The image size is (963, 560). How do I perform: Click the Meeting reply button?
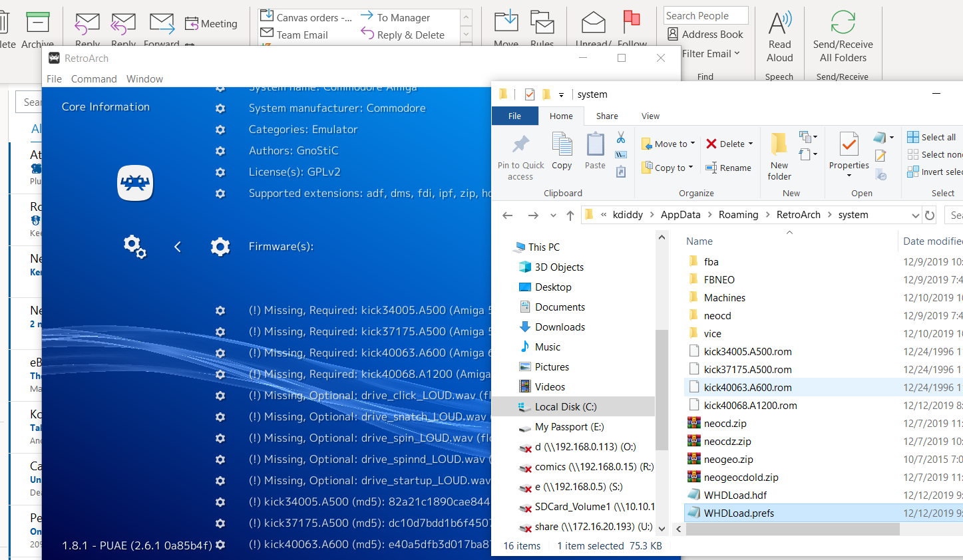click(211, 23)
